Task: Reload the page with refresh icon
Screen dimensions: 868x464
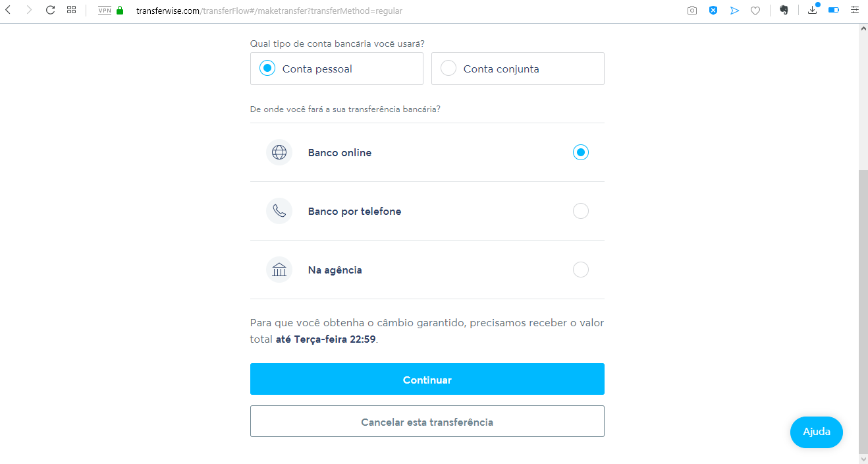Action: tap(50, 11)
